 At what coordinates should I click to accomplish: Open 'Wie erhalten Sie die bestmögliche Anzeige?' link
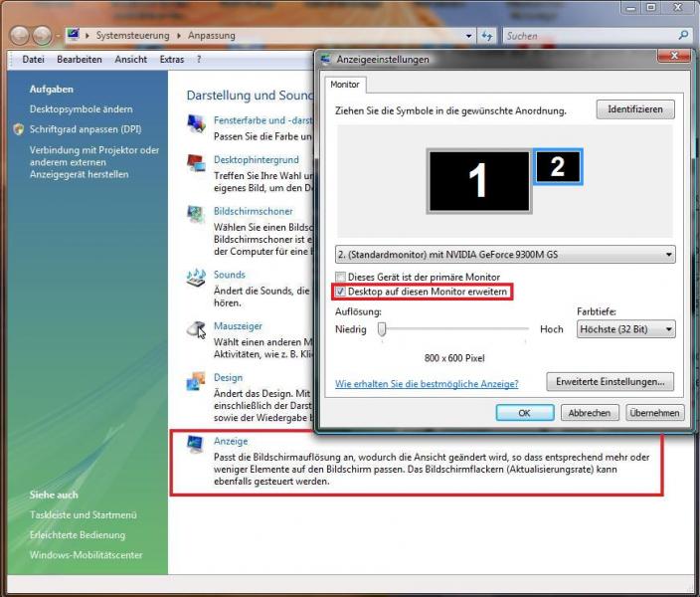click(x=427, y=384)
